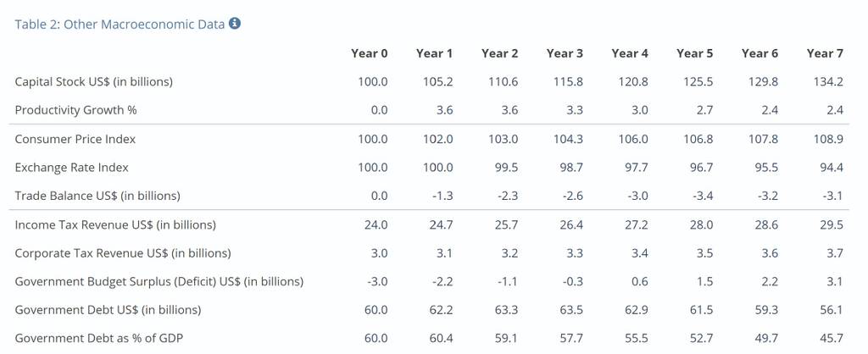Click the info icon beside Table 2 title
Image resolution: width=868 pixels, height=354 pixels.
point(235,23)
